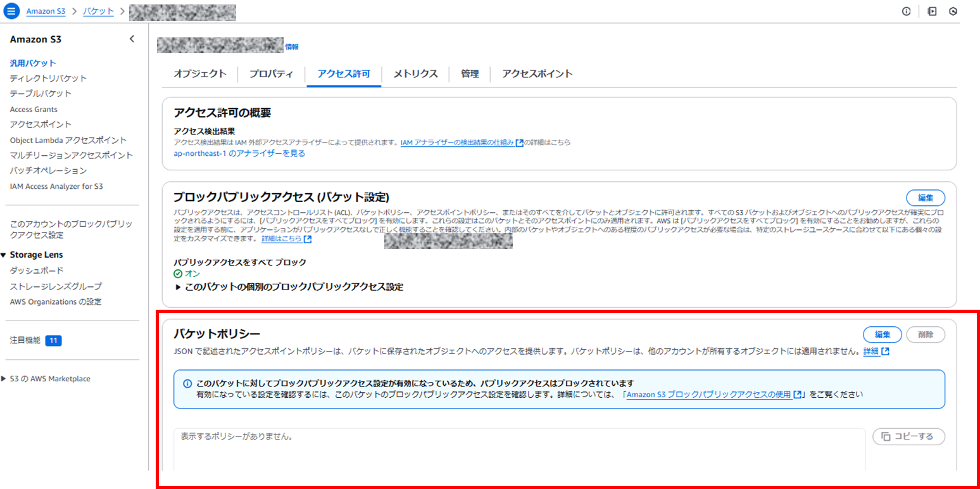Viewport: 980px width, 489px height.
Task: Click Amazon S3 breadcrumb link
Action: point(46,11)
